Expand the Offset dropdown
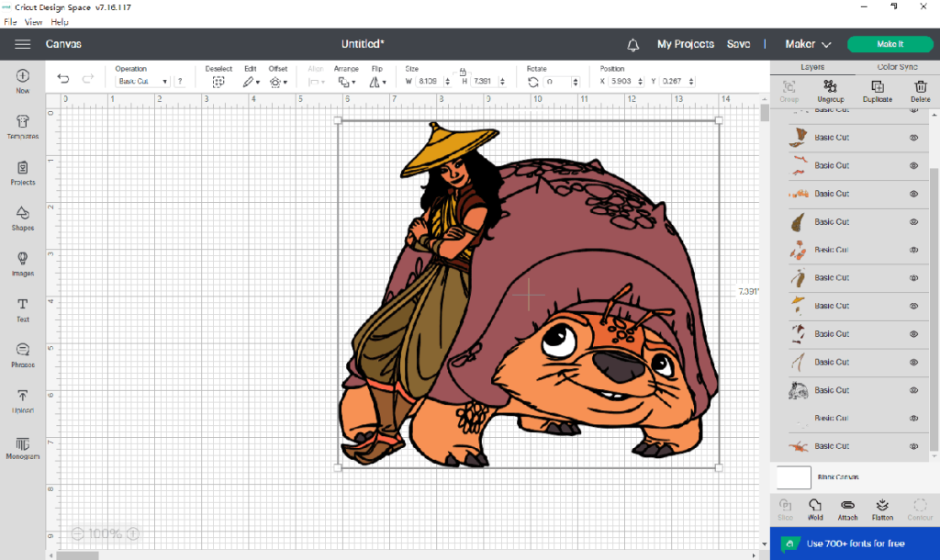 277,82
